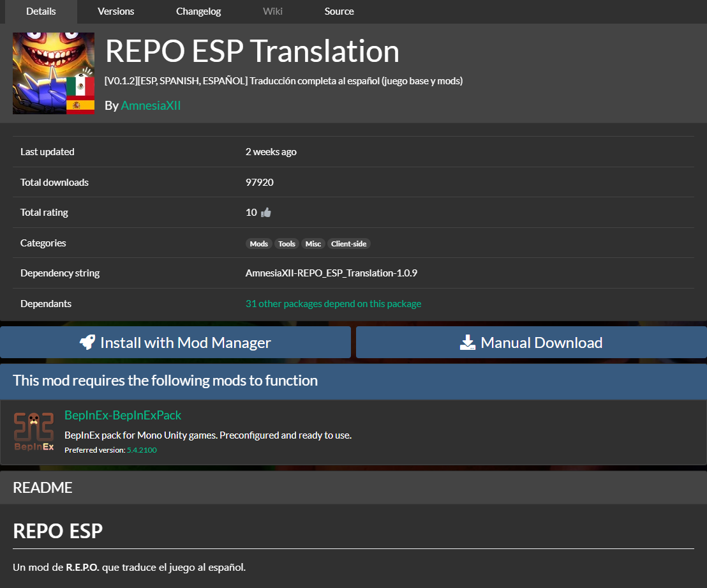Click the BepInEx pack description text
The height and width of the screenshot is (588, 707).
[x=208, y=435]
